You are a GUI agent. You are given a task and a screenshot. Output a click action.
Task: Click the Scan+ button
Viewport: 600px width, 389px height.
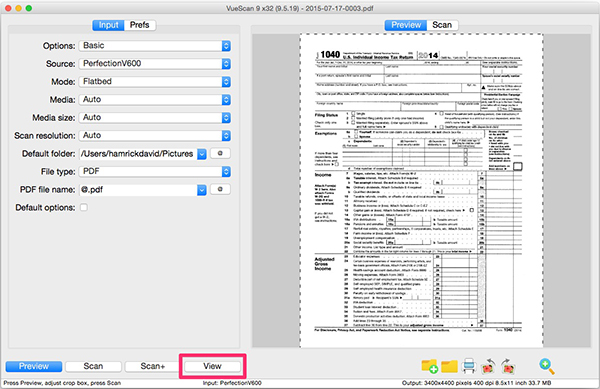pos(153,366)
